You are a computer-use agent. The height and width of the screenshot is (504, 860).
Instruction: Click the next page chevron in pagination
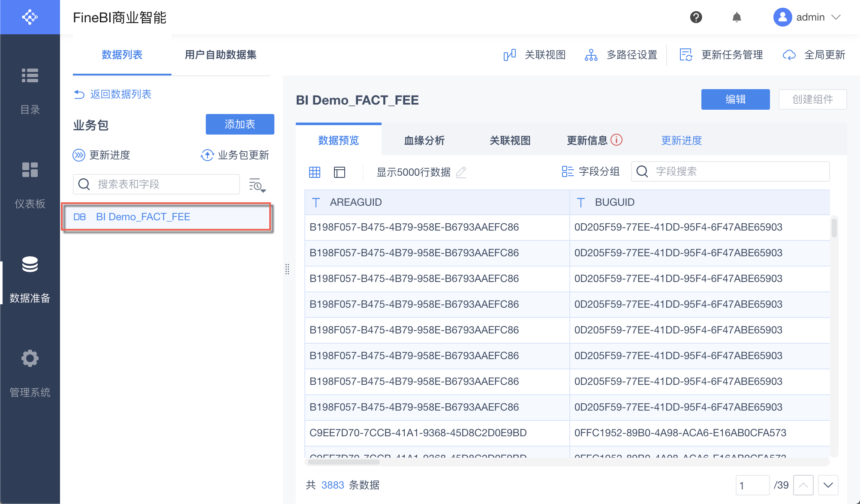tap(827, 485)
